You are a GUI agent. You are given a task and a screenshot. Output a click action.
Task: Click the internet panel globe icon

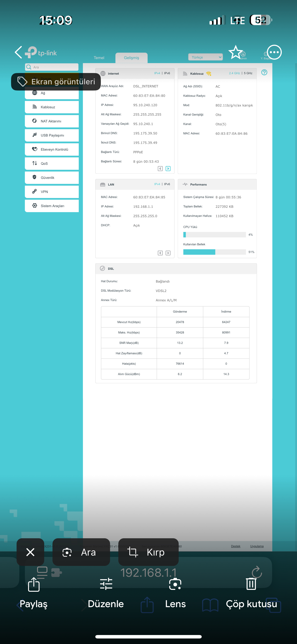(103, 73)
